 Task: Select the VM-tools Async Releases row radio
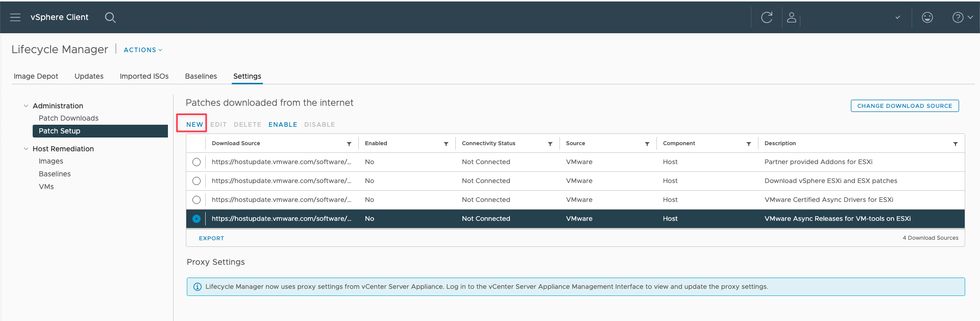click(x=197, y=219)
